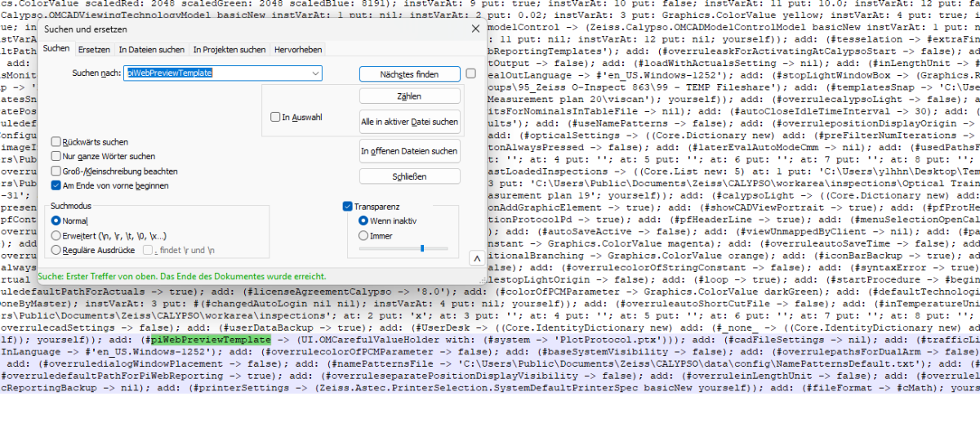Disable Am Ende von vorne beginnen
Screen dimensions: 980x441
click(56, 186)
